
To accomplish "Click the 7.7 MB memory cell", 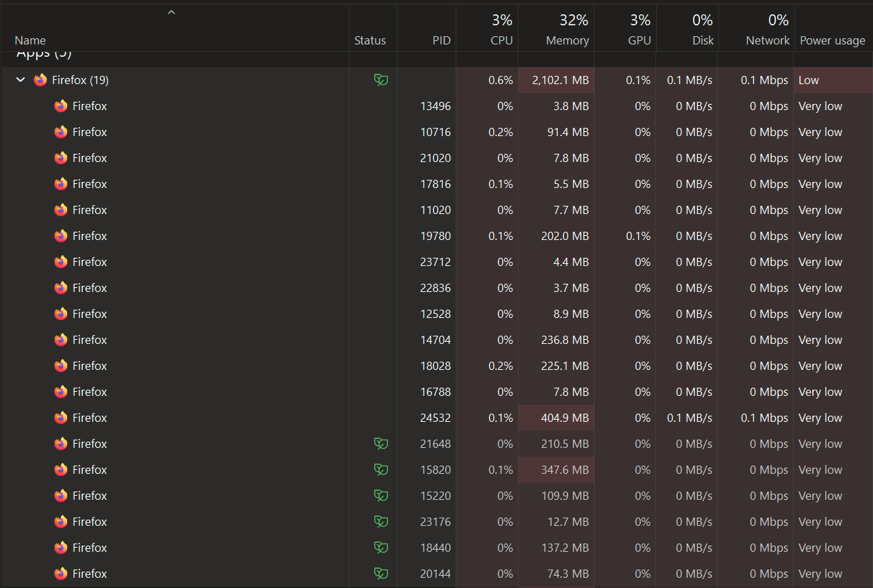I will (556, 210).
